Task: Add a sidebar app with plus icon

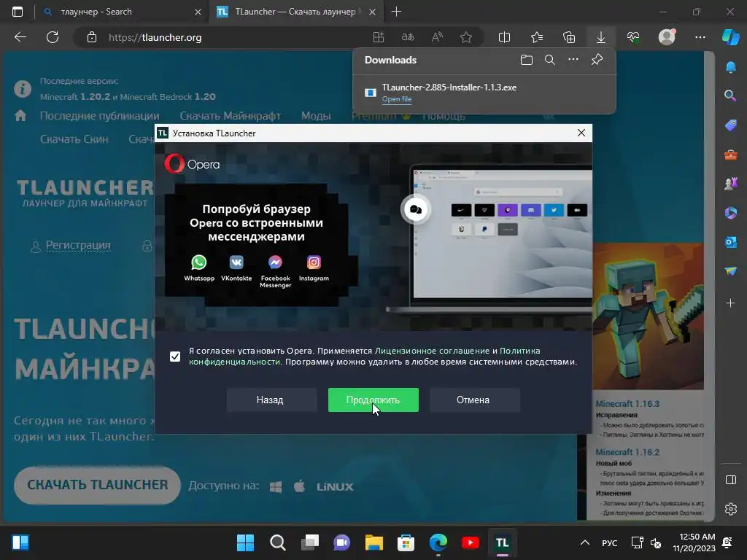Action: (x=730, y=303)
